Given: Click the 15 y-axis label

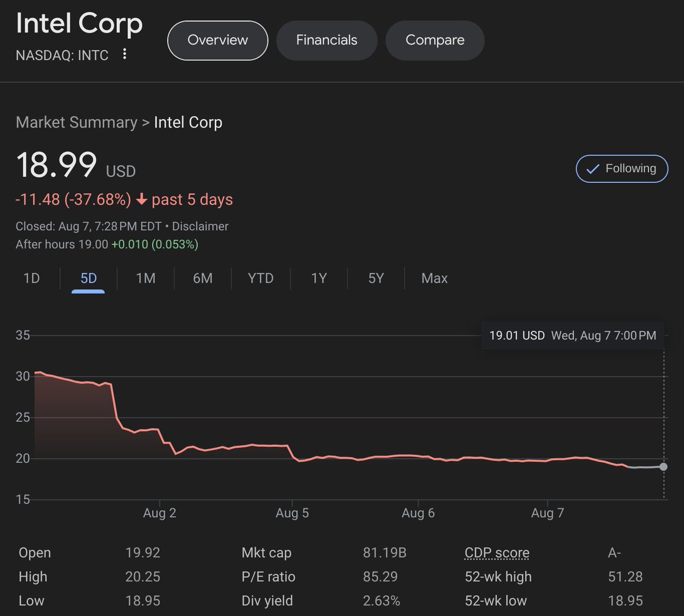Looking at the screenshot, I should [x=23, y=499].
